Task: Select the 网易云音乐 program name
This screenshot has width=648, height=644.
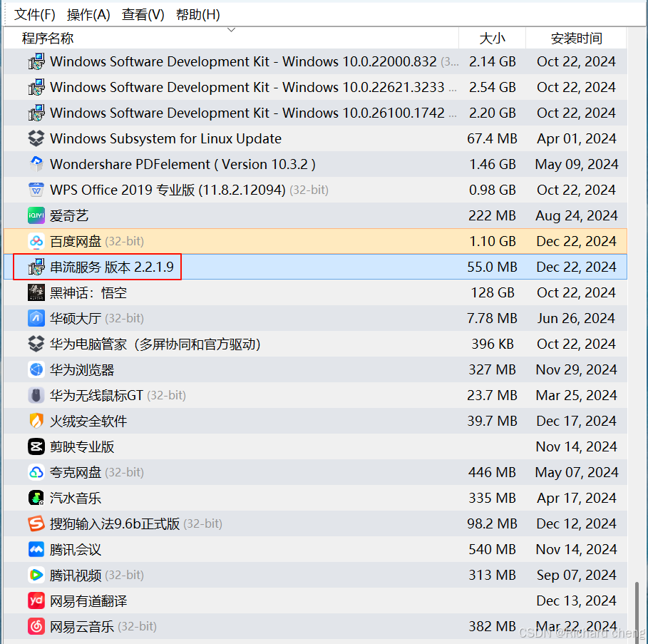Action: (x=82, y=626)
